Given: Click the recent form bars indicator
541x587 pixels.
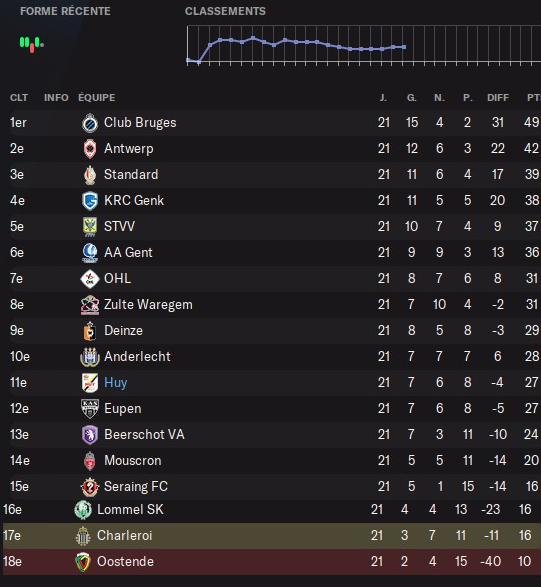Looking at the screenshot, I should pyautogui.click(x=32, y=44).
